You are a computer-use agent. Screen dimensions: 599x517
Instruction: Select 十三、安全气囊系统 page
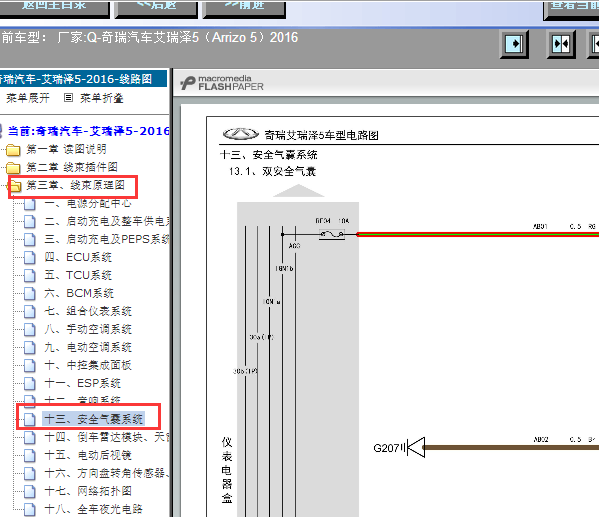point(94,419)
